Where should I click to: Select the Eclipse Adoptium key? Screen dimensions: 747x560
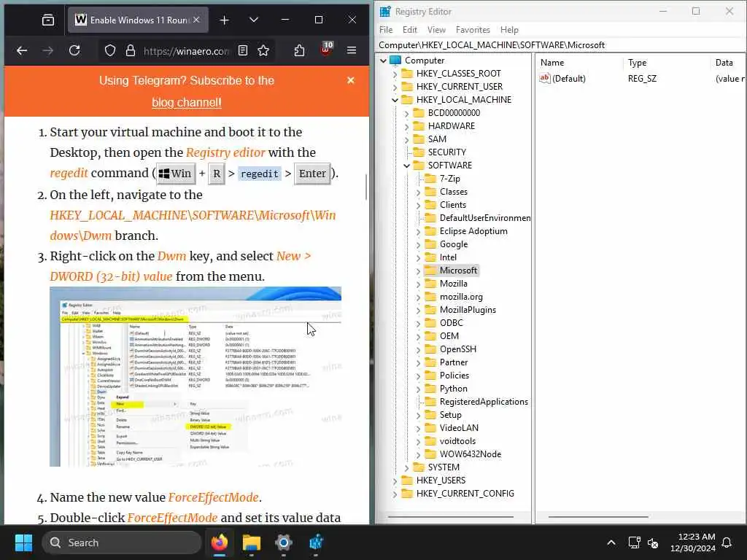pyautogui.click(x=473, y=231)
